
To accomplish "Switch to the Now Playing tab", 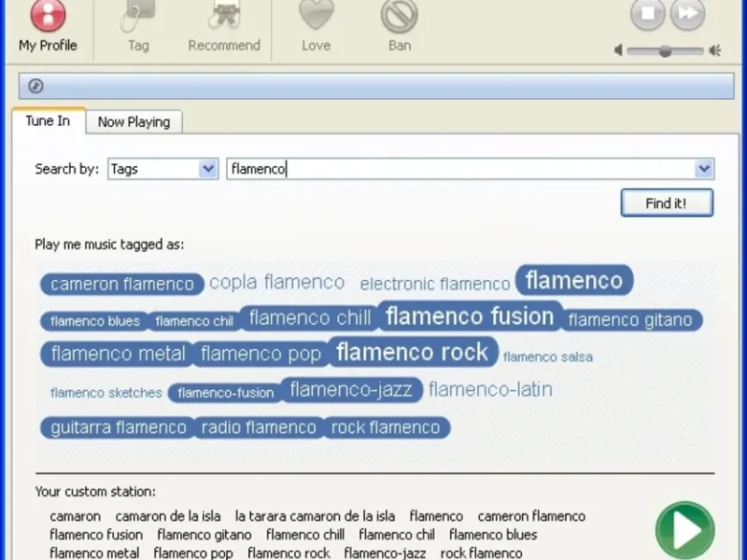I will coord(134,122).
